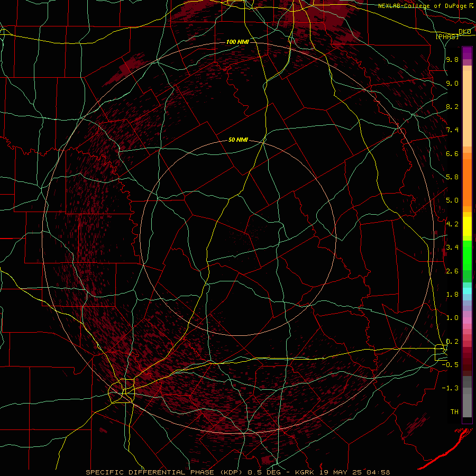Click the 1.8 legend value
The height and width of the screenshot is (476, 476).
pyautogui.click(x=452, y=295)
